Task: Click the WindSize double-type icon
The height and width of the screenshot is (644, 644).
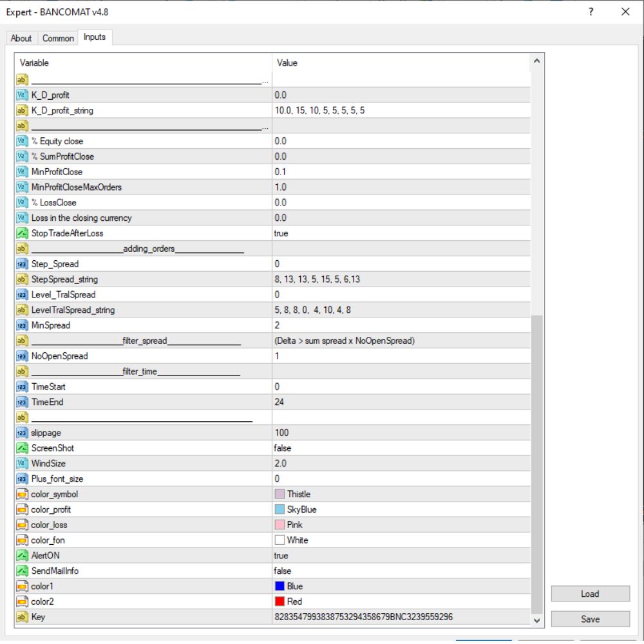Action: coord(22,464)
